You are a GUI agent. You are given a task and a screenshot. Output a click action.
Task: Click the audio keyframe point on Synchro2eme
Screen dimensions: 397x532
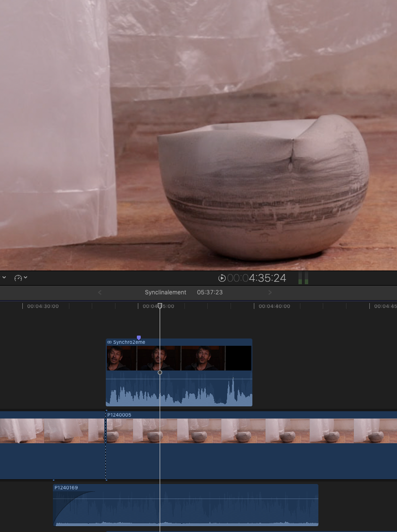(x=160, y=372)
